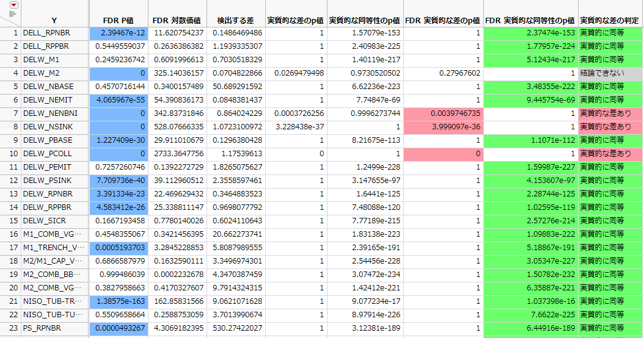Click the DELW_NENBNI cell
Image resolution: width=644 pixels, height=338 pixels.
54,113
